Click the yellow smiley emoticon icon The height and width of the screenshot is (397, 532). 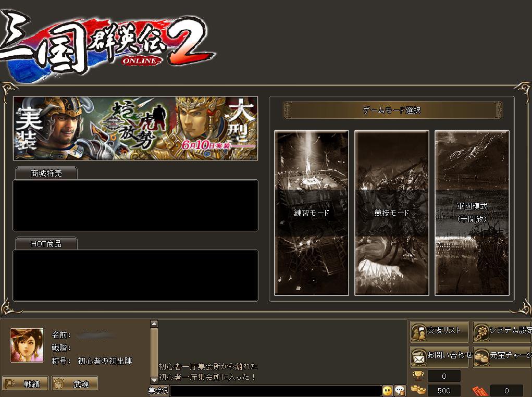pos(388,391)
